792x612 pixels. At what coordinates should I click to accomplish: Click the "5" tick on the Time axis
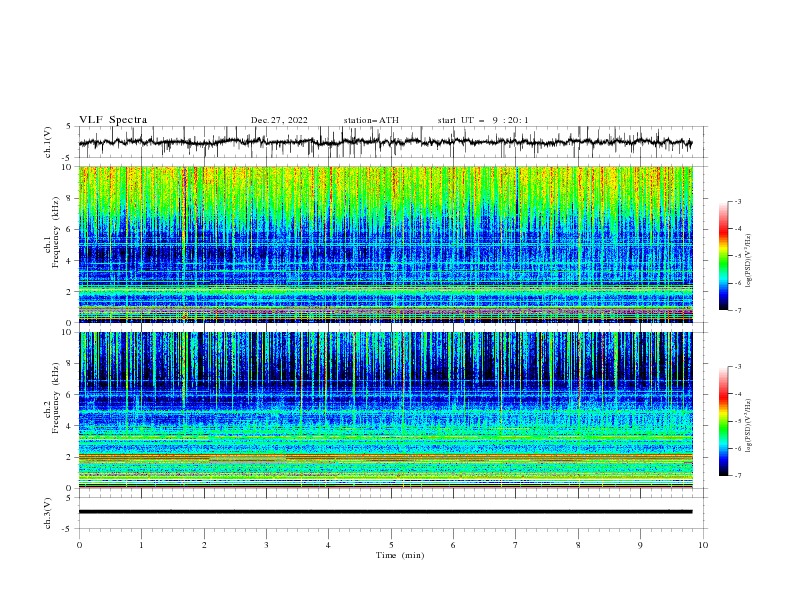391,545
